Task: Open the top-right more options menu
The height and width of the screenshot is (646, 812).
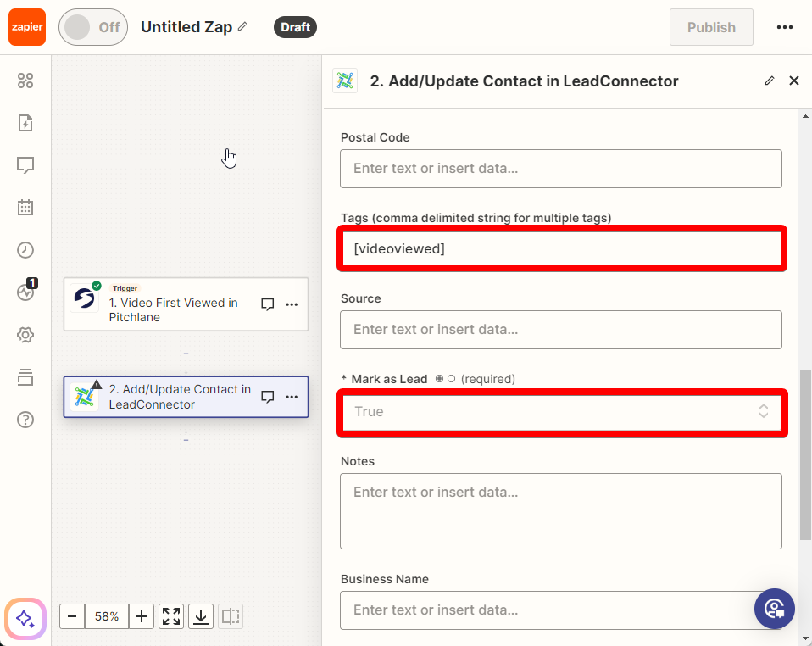Action: (x=785, y=27)
